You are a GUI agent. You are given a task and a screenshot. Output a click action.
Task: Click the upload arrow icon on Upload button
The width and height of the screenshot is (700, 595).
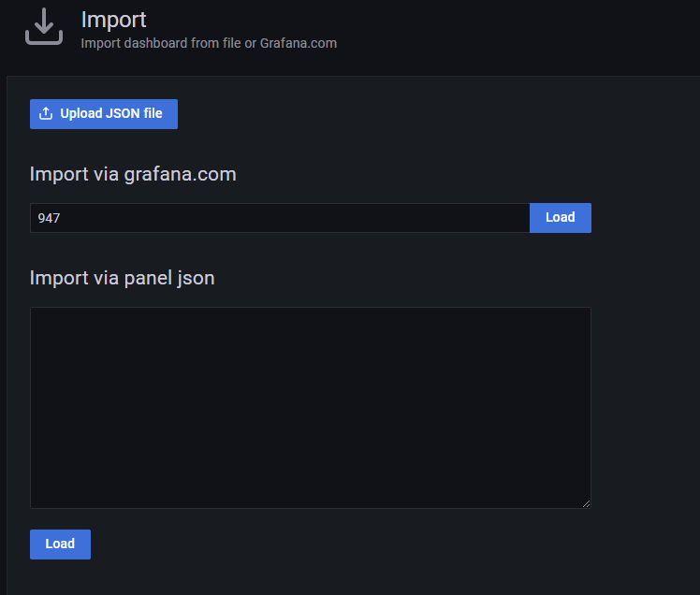point(46,114)
